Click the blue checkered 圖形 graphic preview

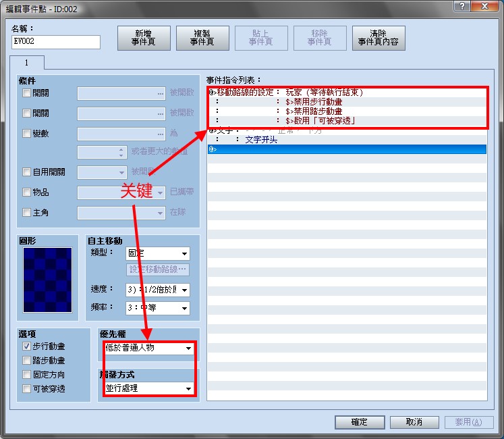[48, 280]
